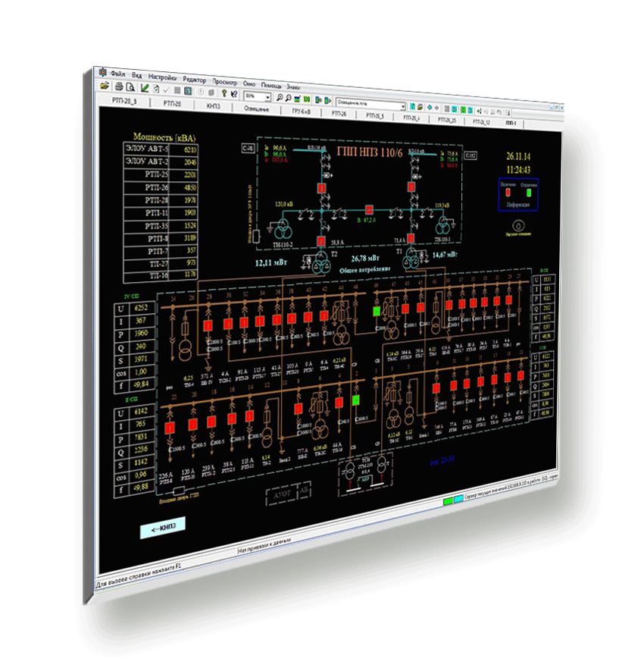Switch to the ГРУ-6 кВ tab
This screenshot has height=671, width=644.
tap(301, 111)
